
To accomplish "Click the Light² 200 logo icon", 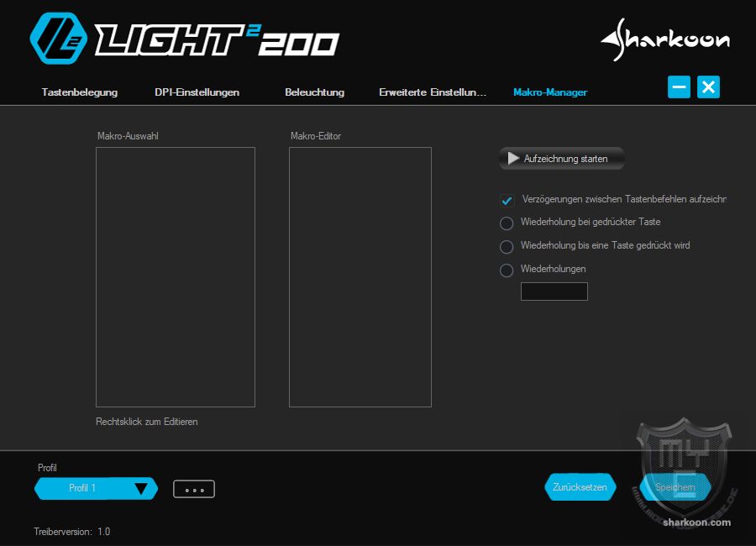I will tap(59, 38).
